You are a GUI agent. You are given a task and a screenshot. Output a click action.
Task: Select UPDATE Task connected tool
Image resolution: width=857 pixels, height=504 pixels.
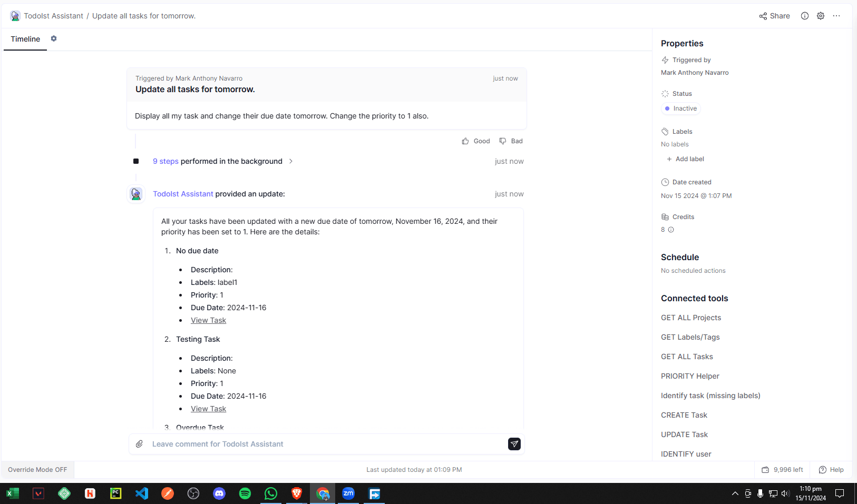coord(684,434)
